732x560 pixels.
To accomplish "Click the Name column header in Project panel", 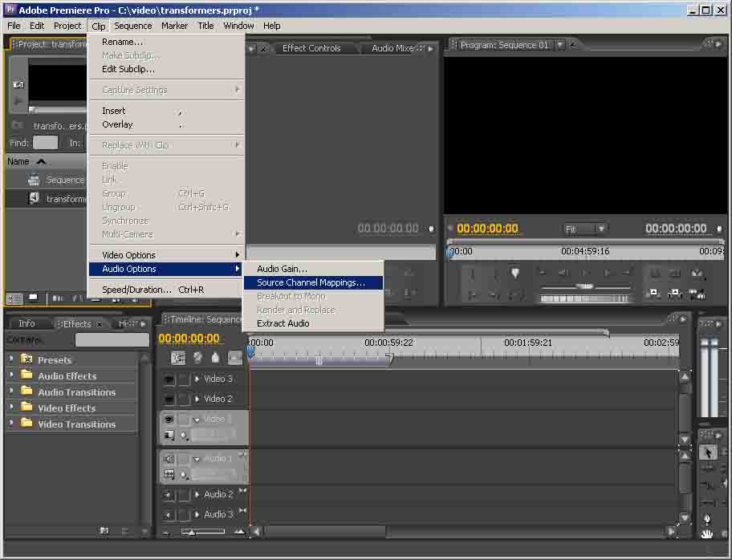I will (18, 161).
